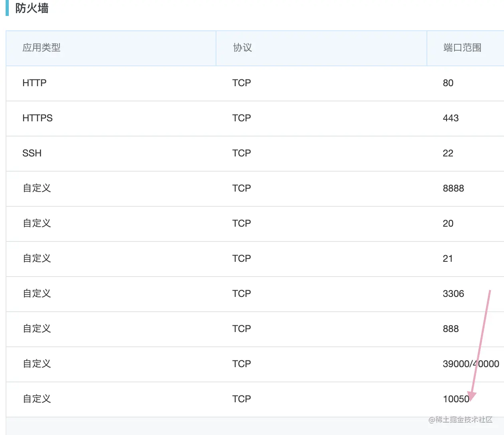This screenshot has height=435, width=504.
Task: Click port 22 in the SSH row
Action: [448, 153]
